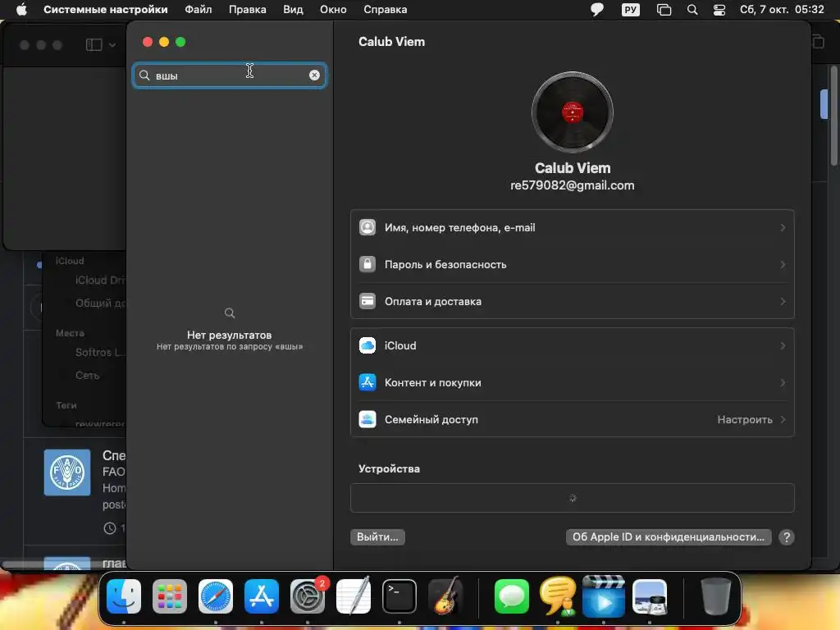
Task: Click the vinyl record profile picture
Action: (572, 112)
